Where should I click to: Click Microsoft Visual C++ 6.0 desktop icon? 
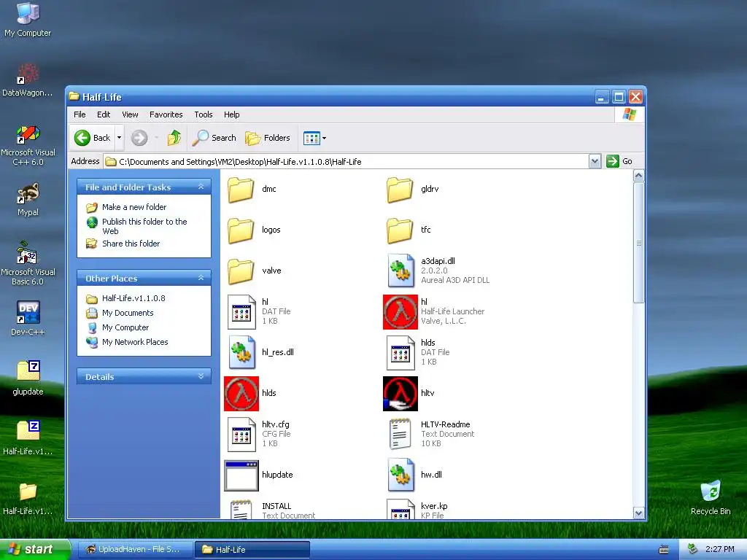coord(28,134)
